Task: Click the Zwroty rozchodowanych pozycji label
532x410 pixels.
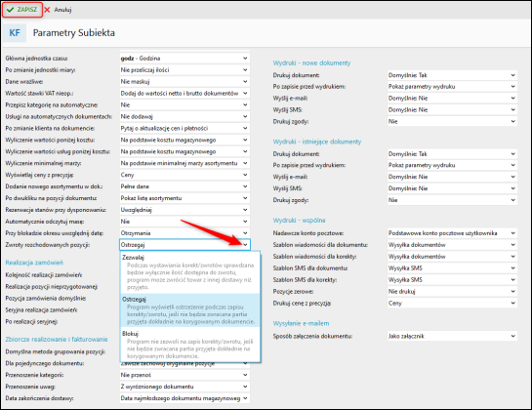Action: [x=48, y=245]
